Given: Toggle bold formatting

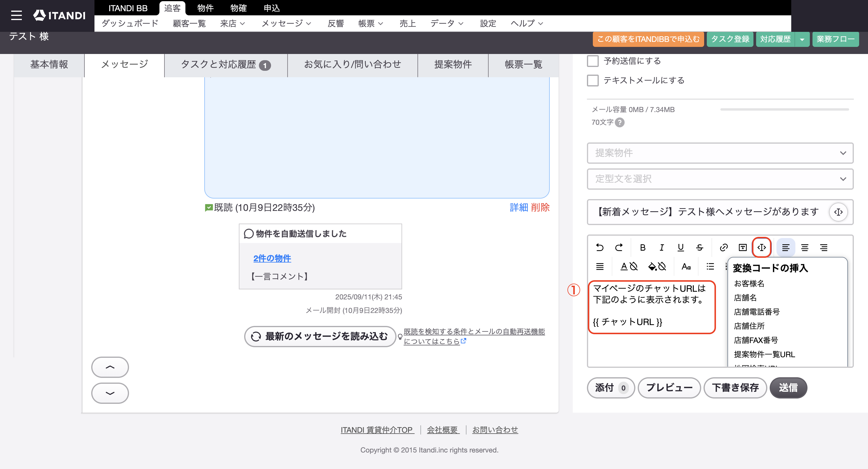Looking at the screenshot, I should 642,247.
